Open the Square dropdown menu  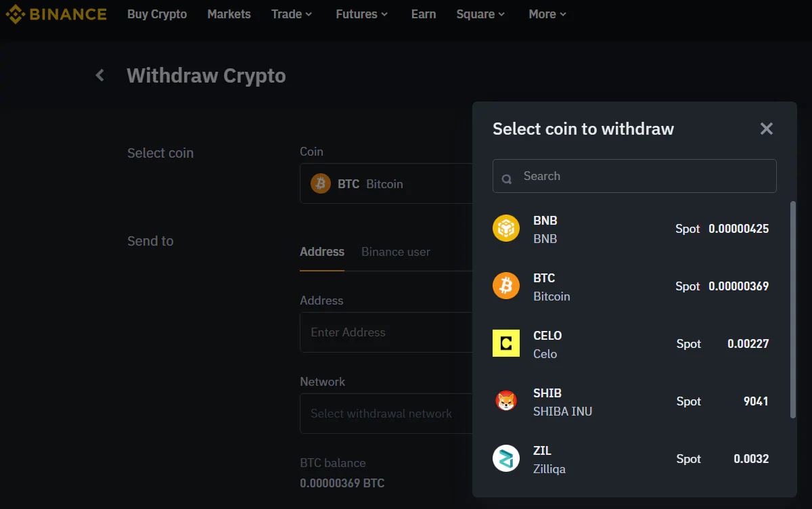tap(480, 14)
